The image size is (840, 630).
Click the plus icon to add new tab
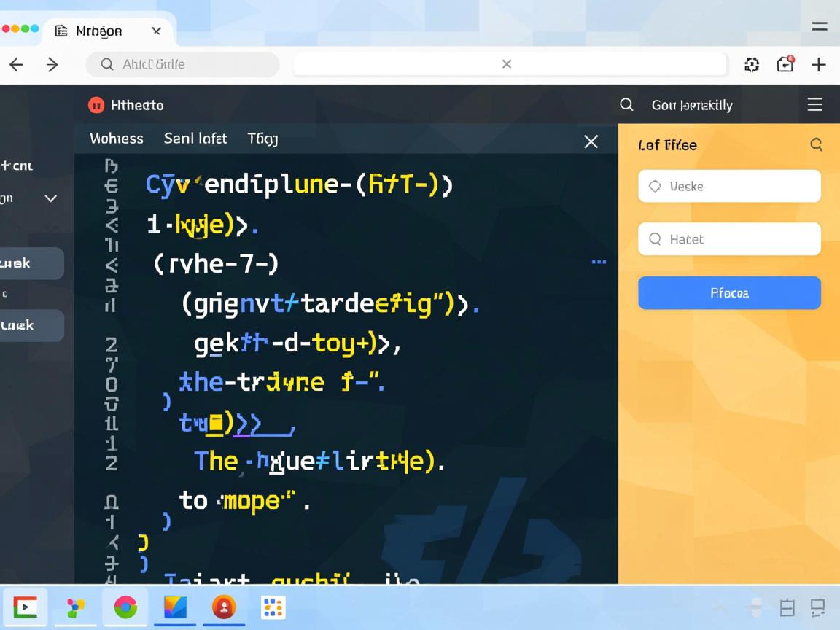pos(819,65)
